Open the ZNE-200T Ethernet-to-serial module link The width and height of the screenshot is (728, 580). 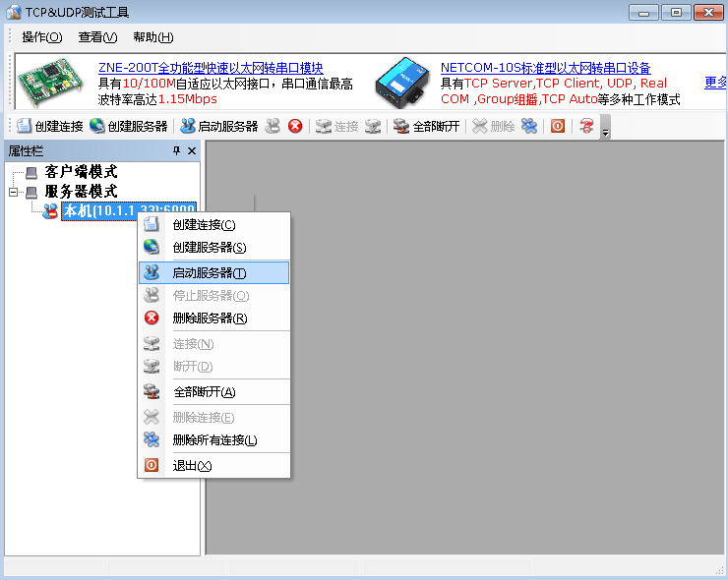pos(211,68)
